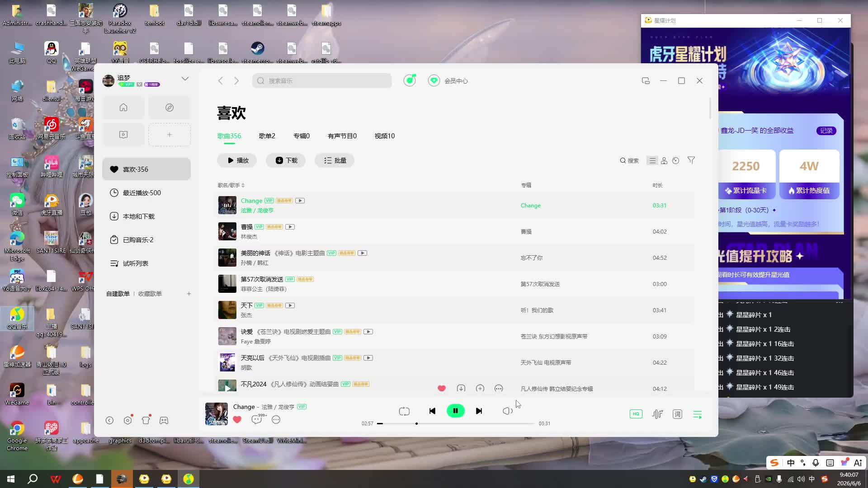
Task: Switch to 收藏歌单 playlists
Action: (150, 294)
